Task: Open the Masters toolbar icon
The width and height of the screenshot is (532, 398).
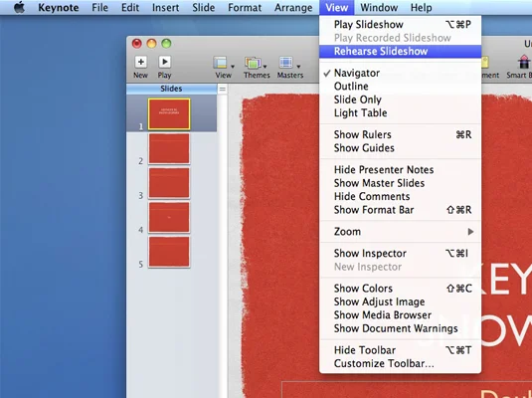Action: [286, 63]
